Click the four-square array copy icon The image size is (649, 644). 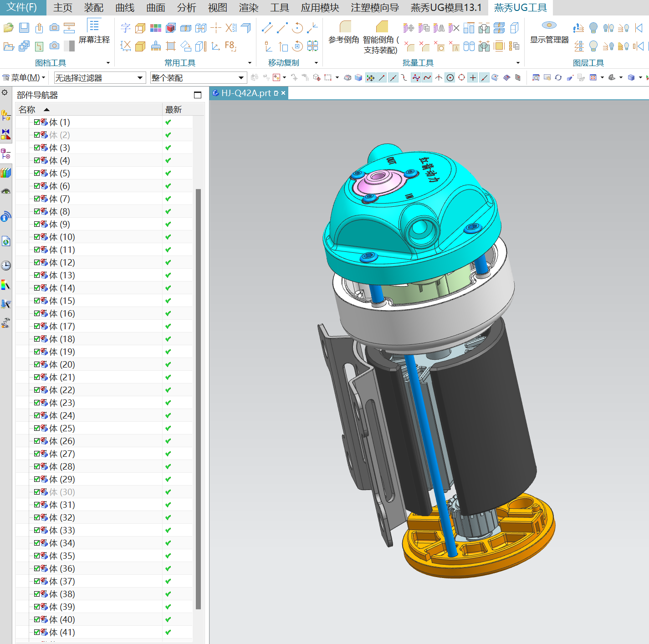click(312, 46)
